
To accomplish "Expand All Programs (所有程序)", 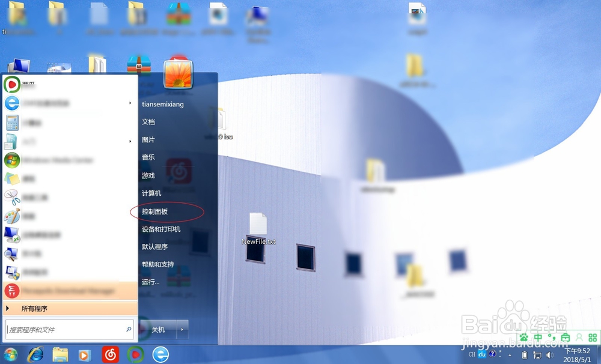I will 70,309.
